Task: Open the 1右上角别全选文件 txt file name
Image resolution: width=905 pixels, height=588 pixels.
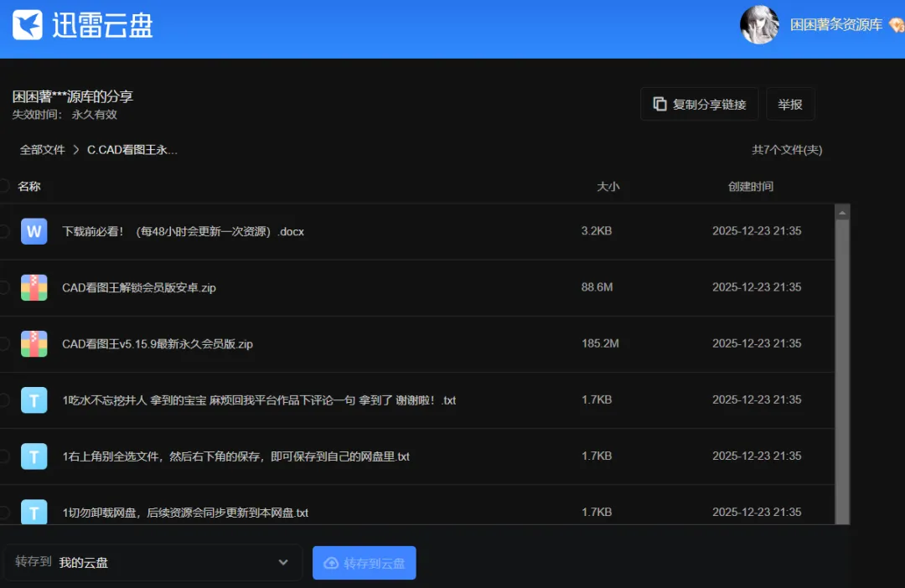Action: pyautogui.click(x=236, y=456)
